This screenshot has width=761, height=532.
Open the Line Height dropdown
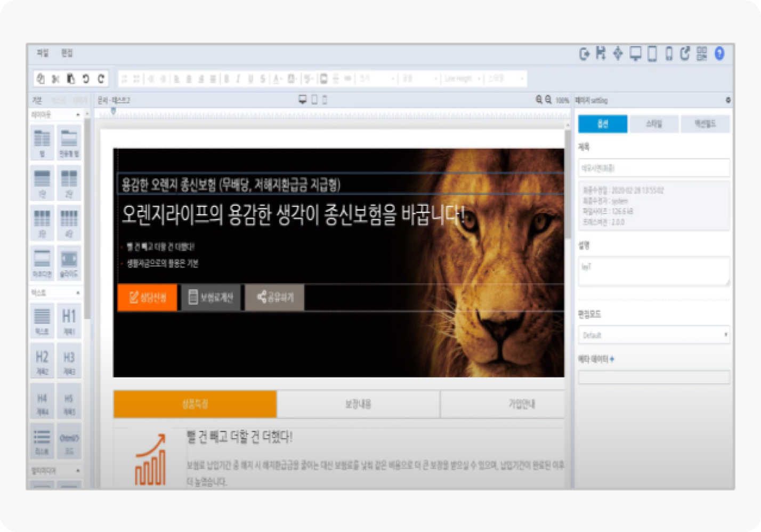(462, 79)
